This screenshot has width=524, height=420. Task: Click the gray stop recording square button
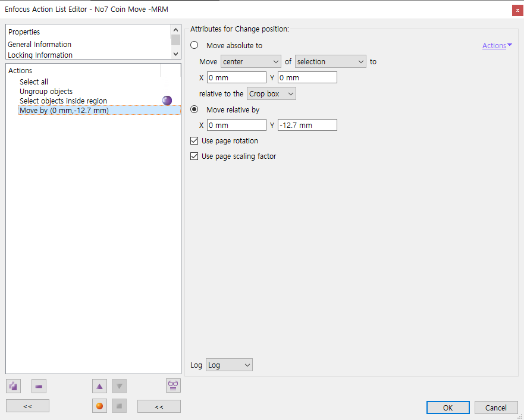coord(120,406)
